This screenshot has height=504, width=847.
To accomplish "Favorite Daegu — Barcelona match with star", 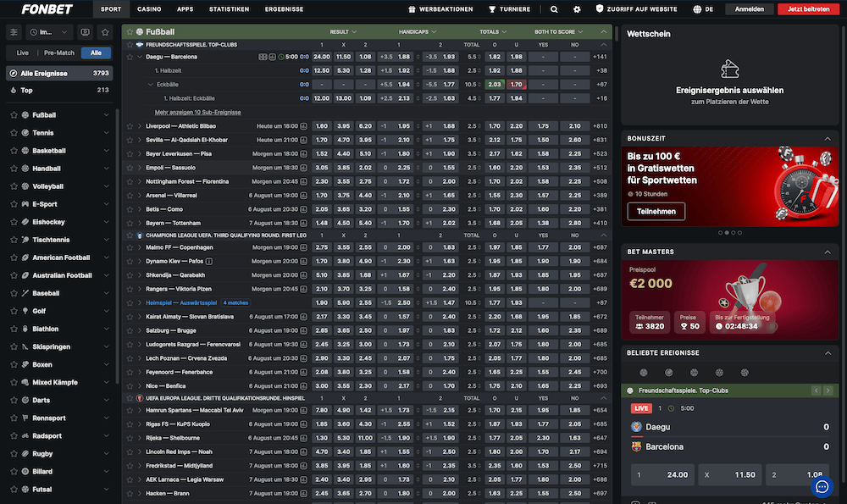I will point(130,57).
